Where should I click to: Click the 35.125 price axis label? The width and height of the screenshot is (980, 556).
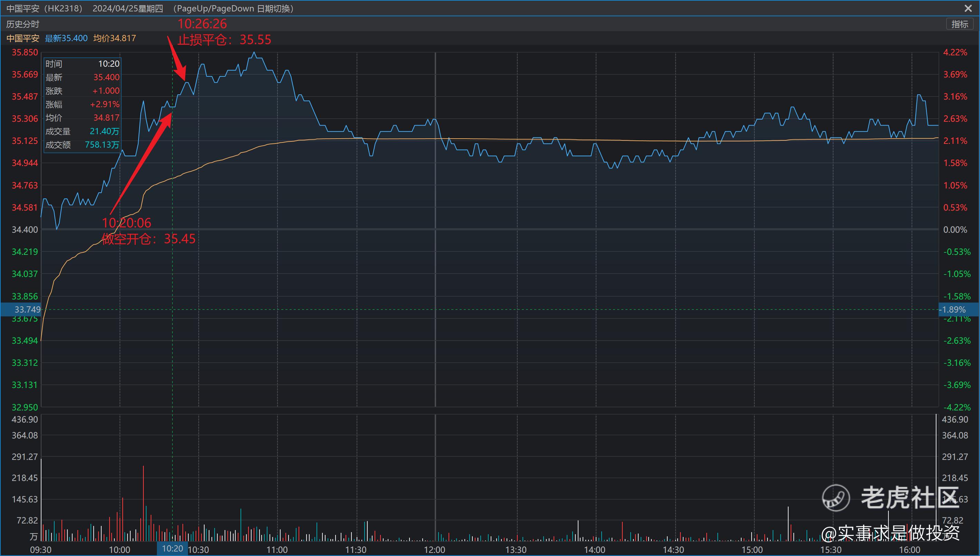(25, 141)
